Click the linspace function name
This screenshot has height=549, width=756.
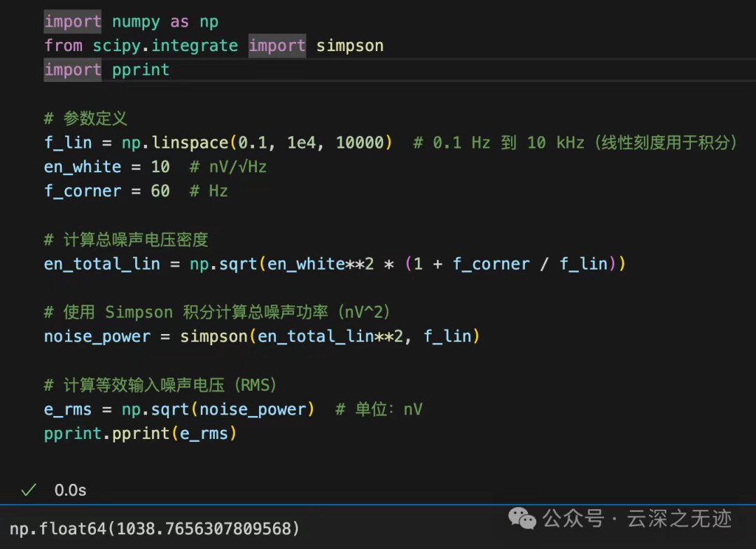pos(190,143)
